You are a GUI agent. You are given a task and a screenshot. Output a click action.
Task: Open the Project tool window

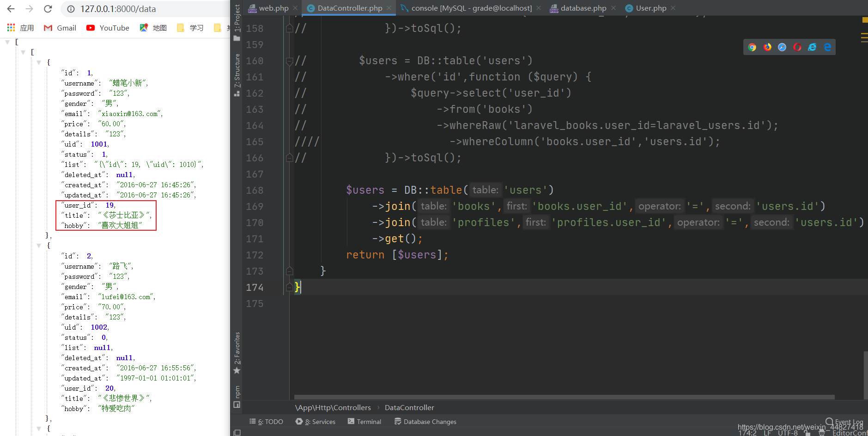pyautogui.click(x=237, y=22)
